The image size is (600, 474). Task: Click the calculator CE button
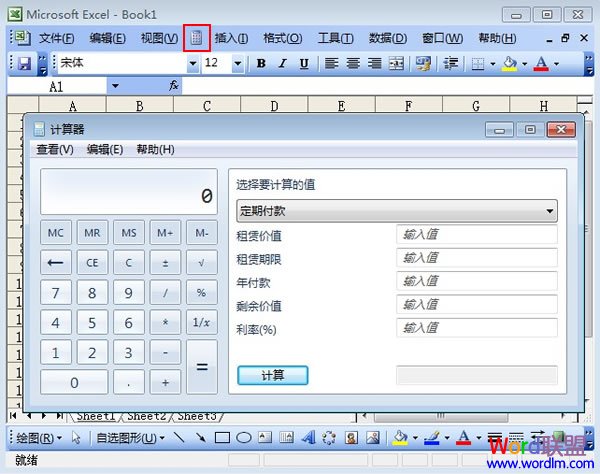(x=92, y=262)
